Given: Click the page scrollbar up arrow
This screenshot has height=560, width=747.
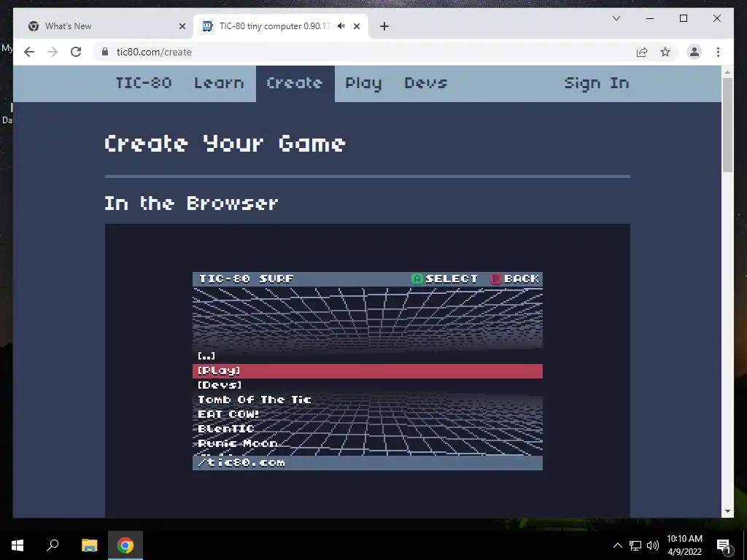Looking at the screenshot, I should [727, 73].
